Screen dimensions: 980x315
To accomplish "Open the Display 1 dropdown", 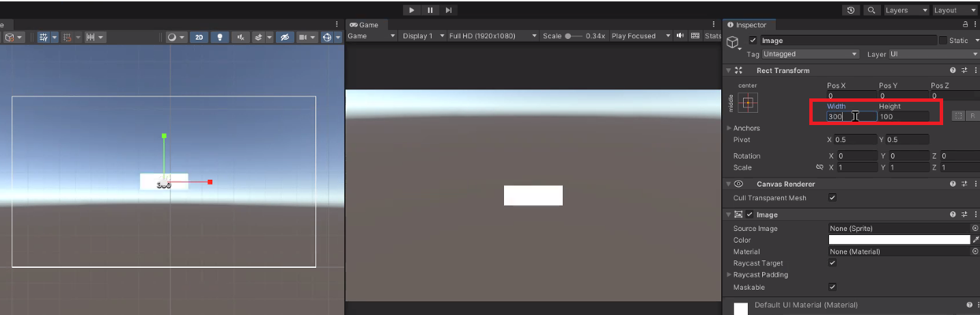I will tap(421, 36).
